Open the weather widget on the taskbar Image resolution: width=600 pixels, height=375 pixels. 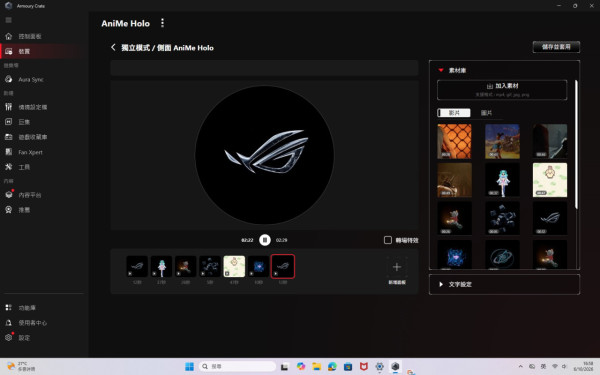22,367
